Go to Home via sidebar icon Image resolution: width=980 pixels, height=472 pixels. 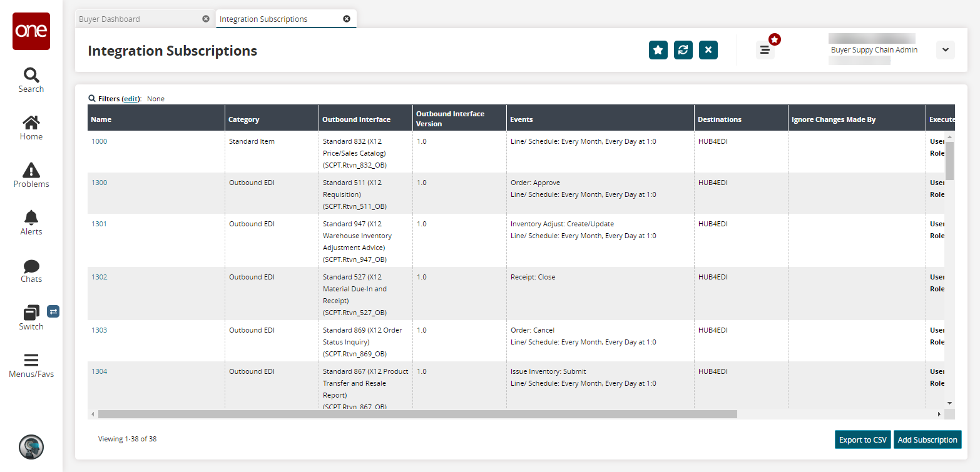pyautogui.click(x=31, y=123)
